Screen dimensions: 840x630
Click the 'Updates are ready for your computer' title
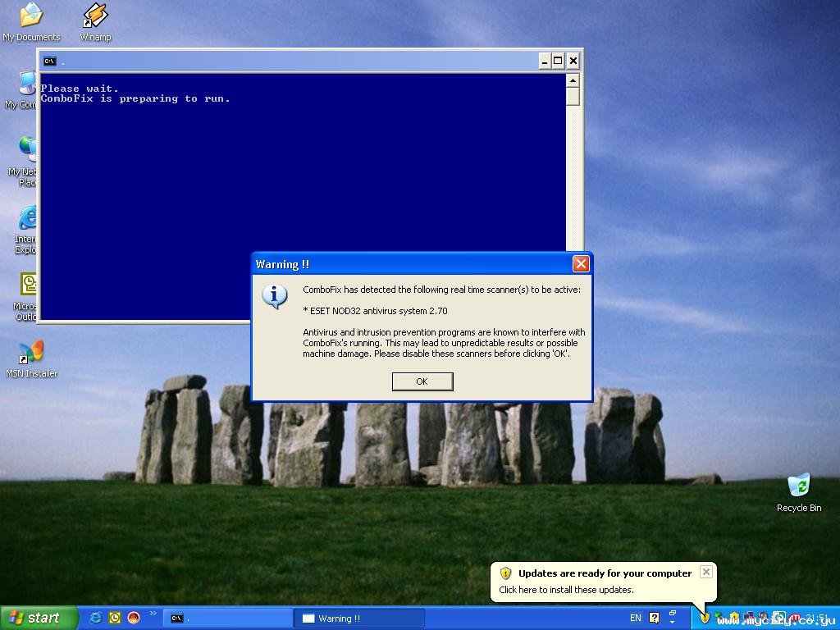coord(605,573)
